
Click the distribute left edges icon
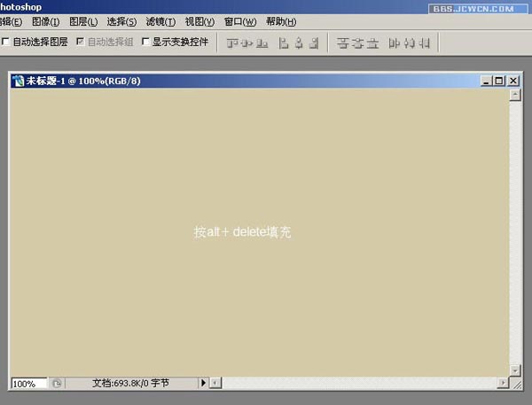[x=394, y=42]
